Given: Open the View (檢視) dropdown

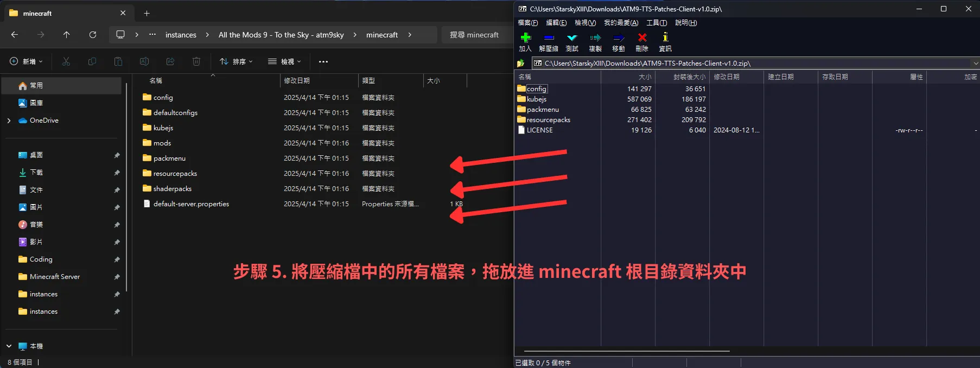Looking at the screenshot, I should tap(284, 61).
